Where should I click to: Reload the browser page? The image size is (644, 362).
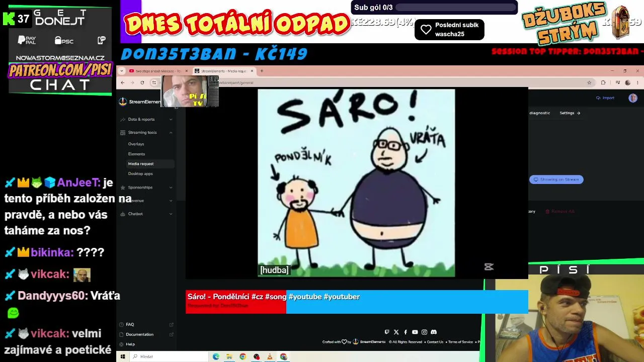142,82
